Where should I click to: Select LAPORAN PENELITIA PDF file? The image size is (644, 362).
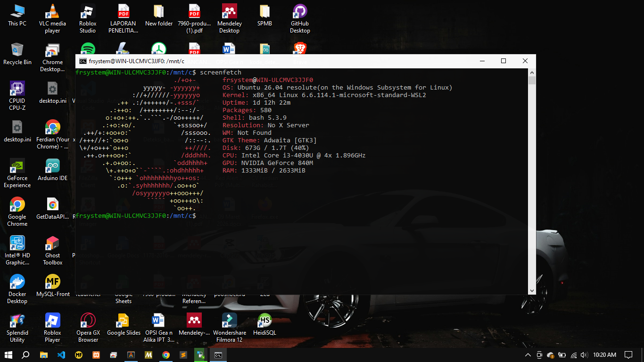point(124,18)
